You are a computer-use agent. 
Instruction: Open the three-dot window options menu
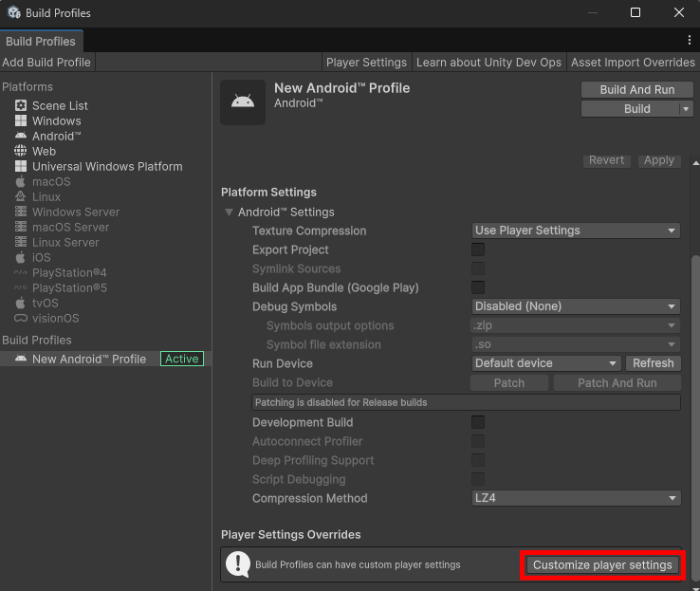(690, 40)
